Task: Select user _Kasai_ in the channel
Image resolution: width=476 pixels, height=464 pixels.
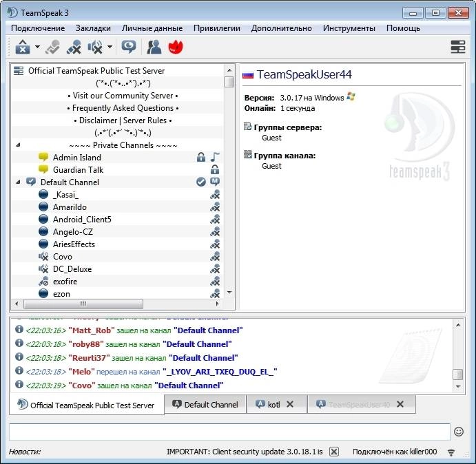Action: pyautogui.click(x=65, y=195)
